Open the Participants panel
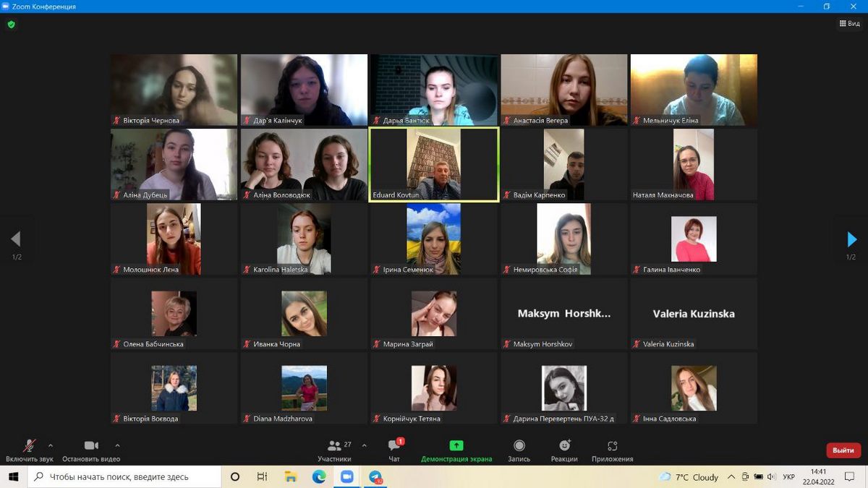 tap(334, 450)
